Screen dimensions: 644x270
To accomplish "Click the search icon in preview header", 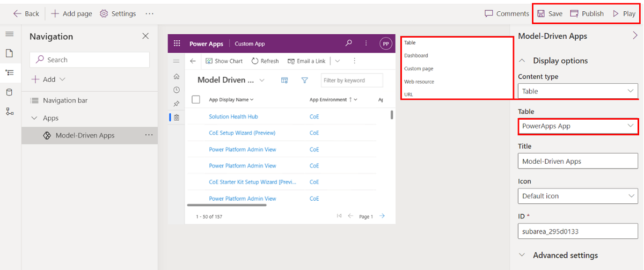I will [349, 43].
